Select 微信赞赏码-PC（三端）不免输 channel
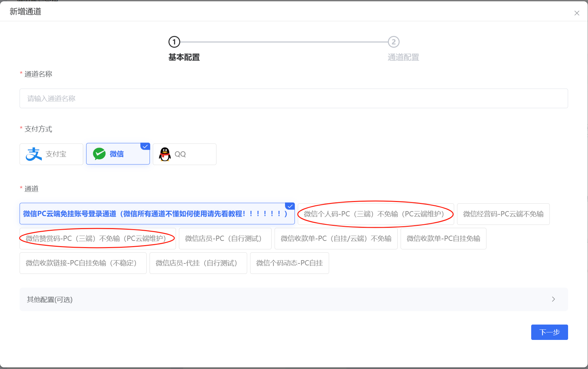The height and width of the screenshot is (369, 588). point(98,239)
